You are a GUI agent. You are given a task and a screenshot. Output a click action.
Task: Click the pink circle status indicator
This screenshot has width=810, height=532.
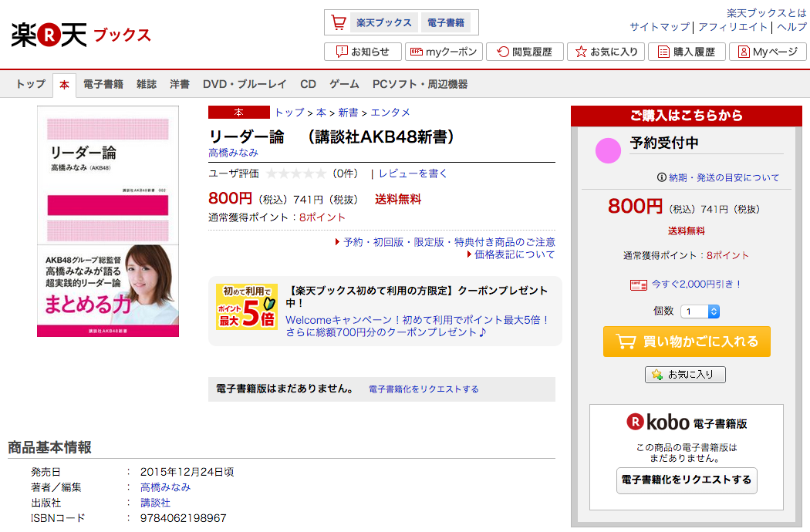[608, 151]
